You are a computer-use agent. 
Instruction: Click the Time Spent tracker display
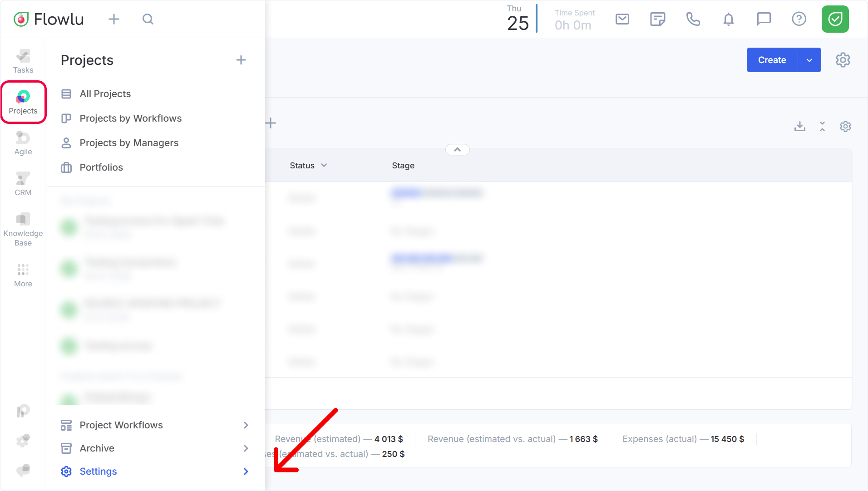(x=574, y=20)
